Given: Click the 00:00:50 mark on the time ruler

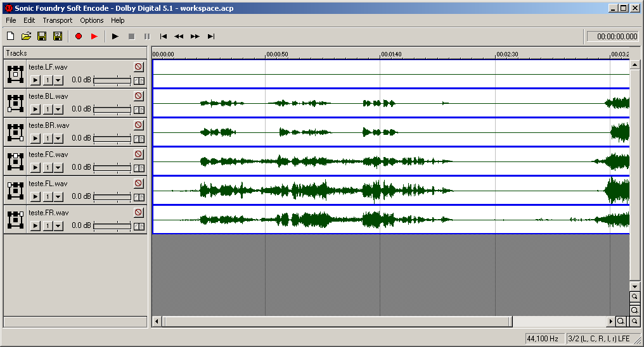Looking at the screenshot, I should (x=277, y=54).
